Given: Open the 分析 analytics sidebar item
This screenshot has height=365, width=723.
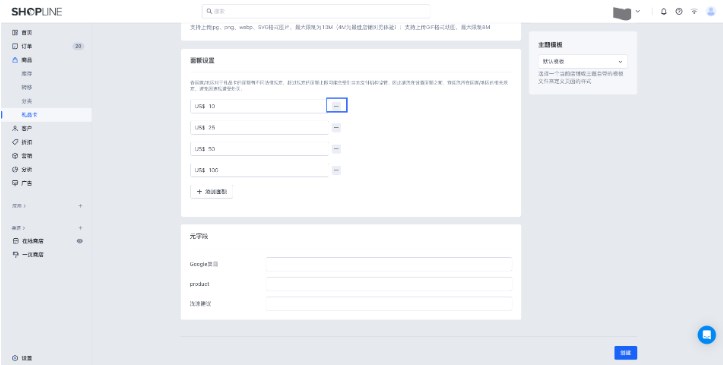Looking at the screenshot, I should pyautogui.click(x=23, y=169).
